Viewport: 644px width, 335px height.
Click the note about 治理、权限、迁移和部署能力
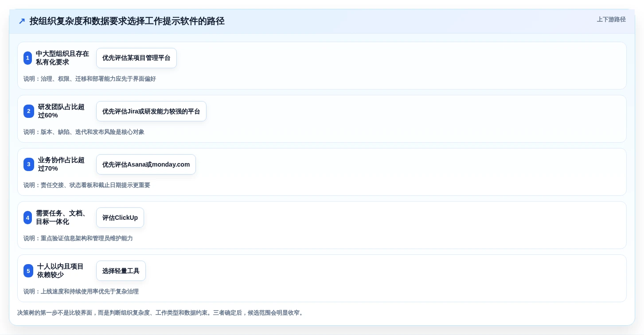[90, 79]
